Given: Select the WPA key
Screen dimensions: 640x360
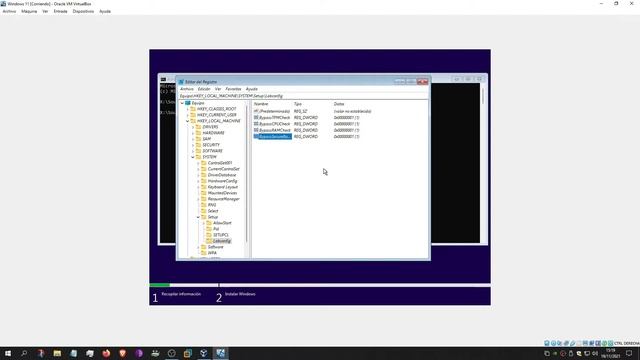Looking at the screenshot, I should [212, 253].
